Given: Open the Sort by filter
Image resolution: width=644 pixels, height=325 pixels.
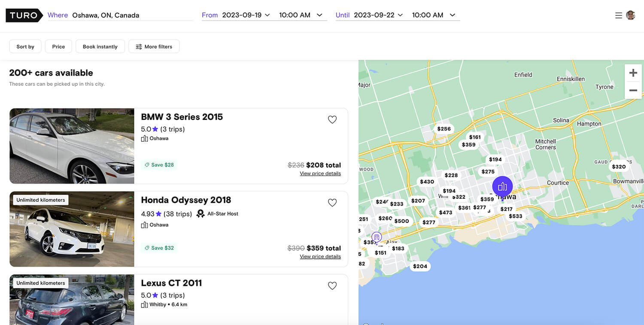Looking at the screenshot, I should (x=25, y=46).
